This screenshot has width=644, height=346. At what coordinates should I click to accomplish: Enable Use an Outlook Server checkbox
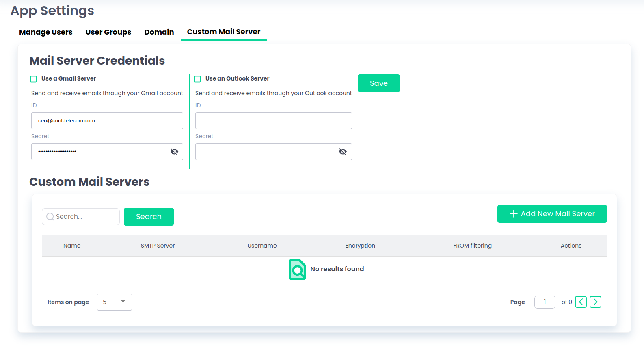pyautogui.click(x=198, y=79)
